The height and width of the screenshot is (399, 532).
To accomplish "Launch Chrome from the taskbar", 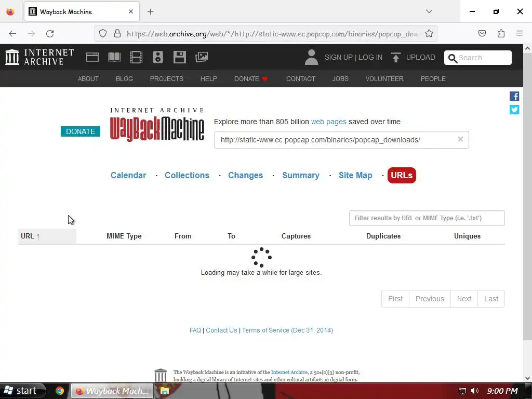I will [x=60, y=391].
